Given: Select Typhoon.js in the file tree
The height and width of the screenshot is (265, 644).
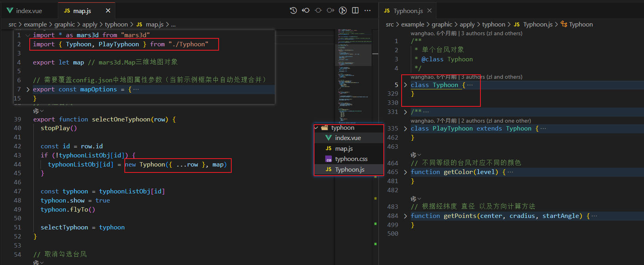Looking at the screenshot, I should tap(349, 170).
